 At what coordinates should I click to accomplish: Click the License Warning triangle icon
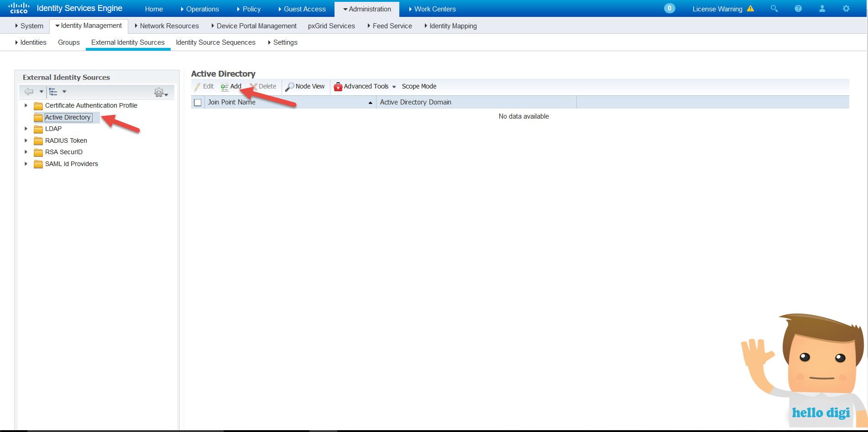pos(750,9)
